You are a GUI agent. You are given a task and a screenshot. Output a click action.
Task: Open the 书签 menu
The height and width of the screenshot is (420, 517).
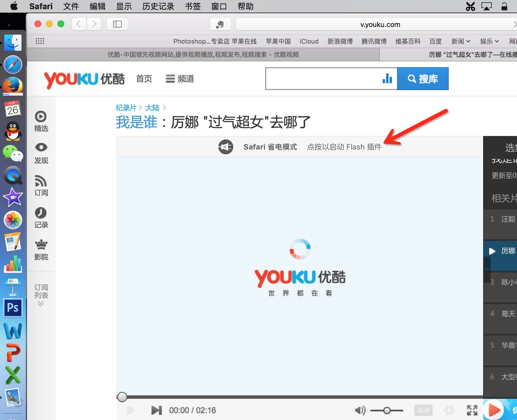coord(193,6)
